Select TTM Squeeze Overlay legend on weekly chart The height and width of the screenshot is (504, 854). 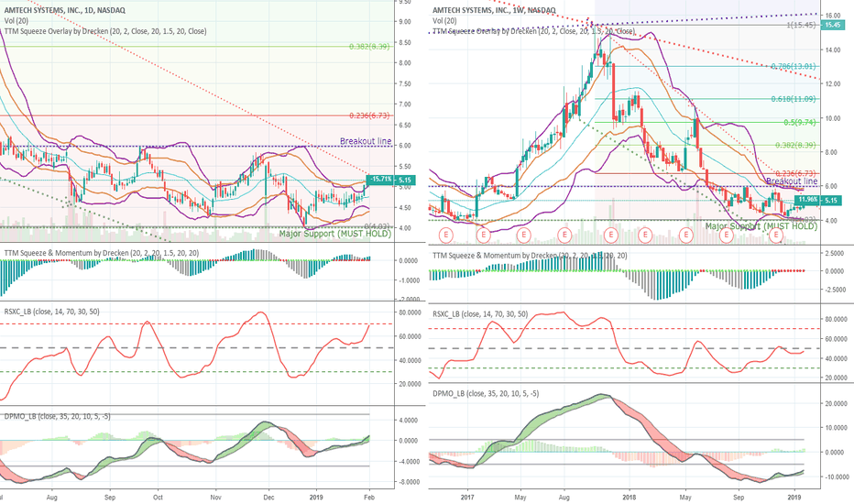tap(533, 31)
